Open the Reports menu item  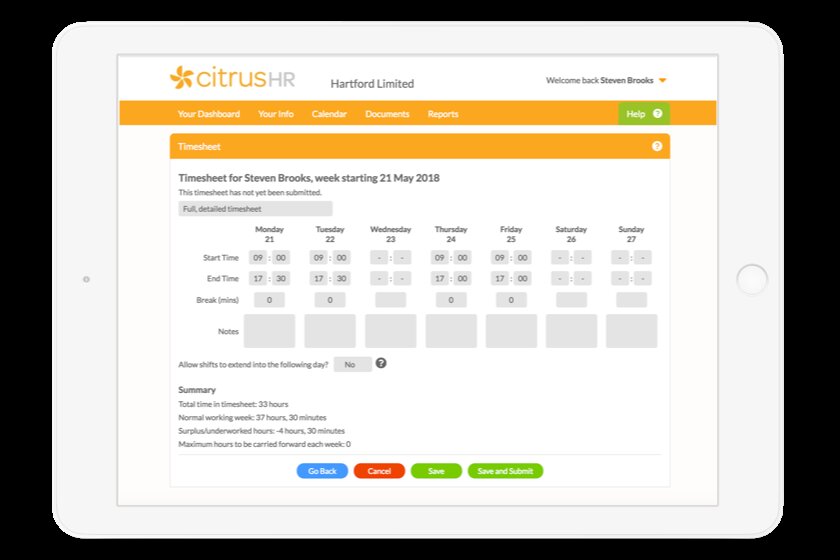(443, 114)
